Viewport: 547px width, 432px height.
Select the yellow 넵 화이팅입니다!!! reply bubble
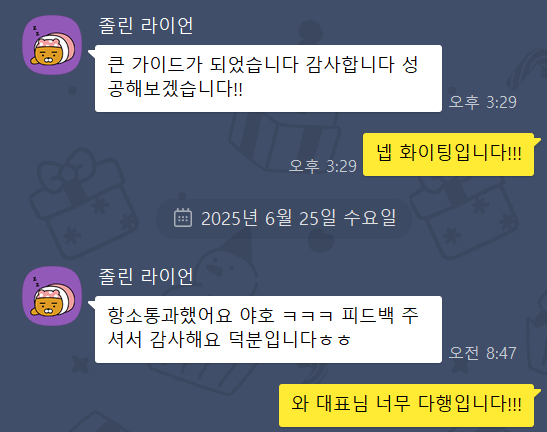[x=449, y=154]
